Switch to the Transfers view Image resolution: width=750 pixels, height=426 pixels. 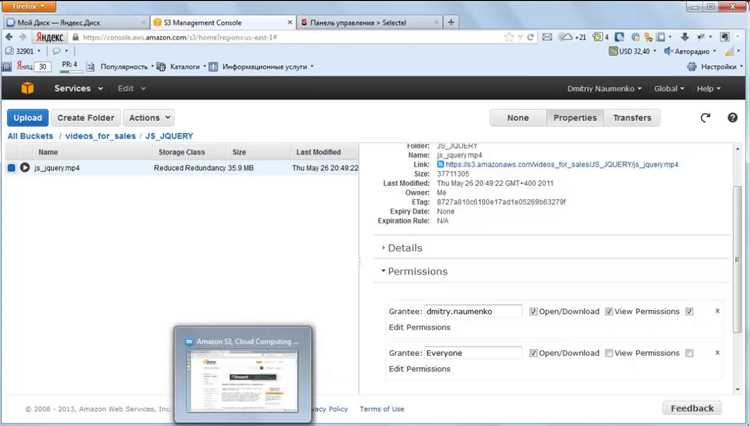click(x=632, y=118)
